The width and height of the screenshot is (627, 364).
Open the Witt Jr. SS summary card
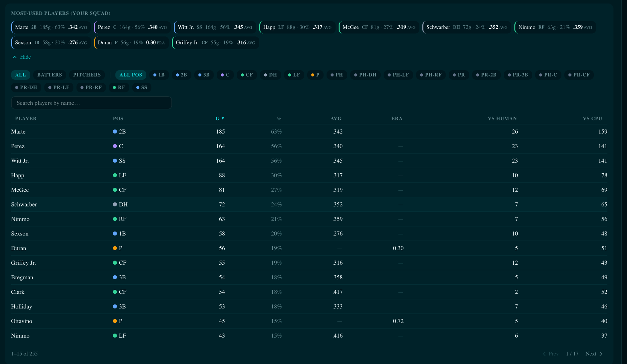coord(215,27)
